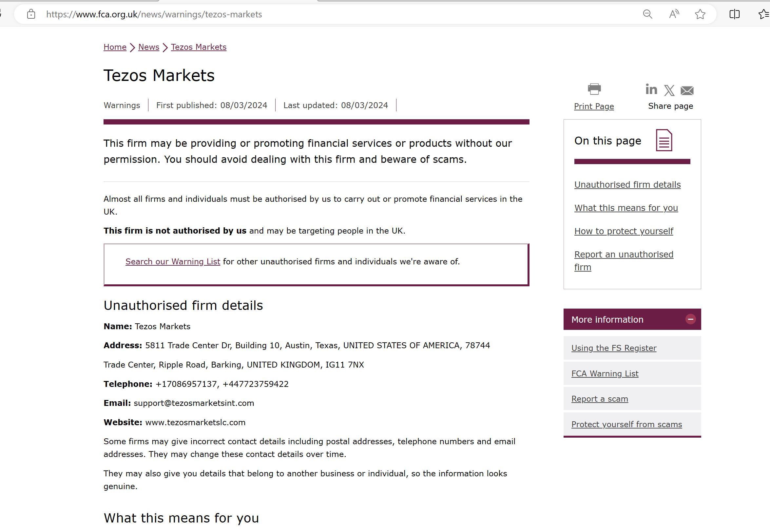Jump to How to protect yourself
Screen dimensions: 770x532
point(624,231)
